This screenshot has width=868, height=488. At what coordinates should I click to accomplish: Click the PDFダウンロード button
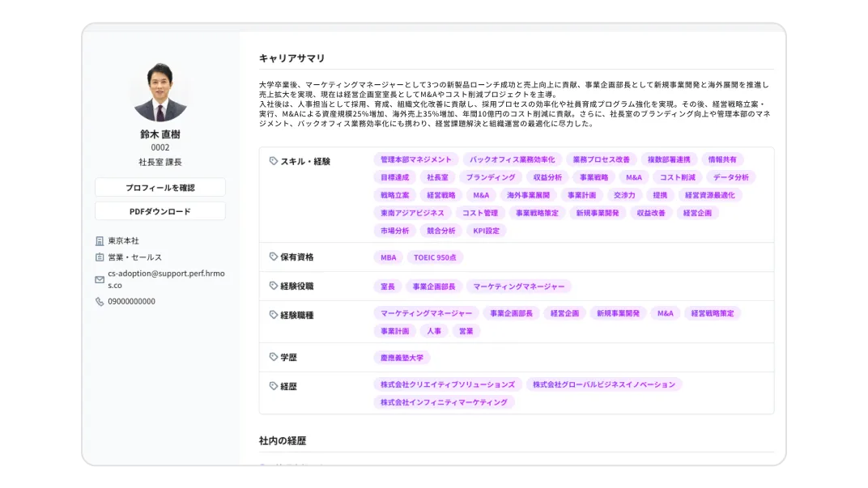click(x=160, y=211)
